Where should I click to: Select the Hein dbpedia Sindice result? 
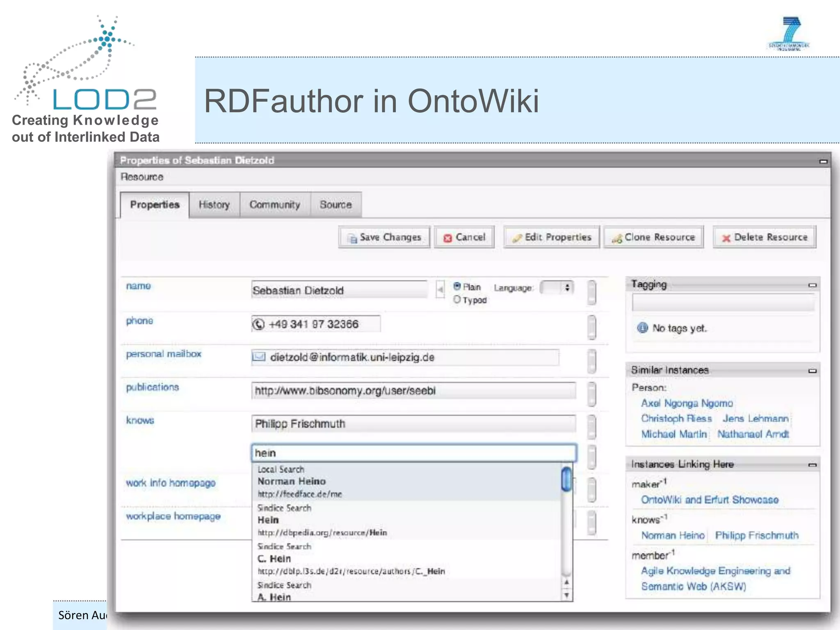[x=406, y=520]
